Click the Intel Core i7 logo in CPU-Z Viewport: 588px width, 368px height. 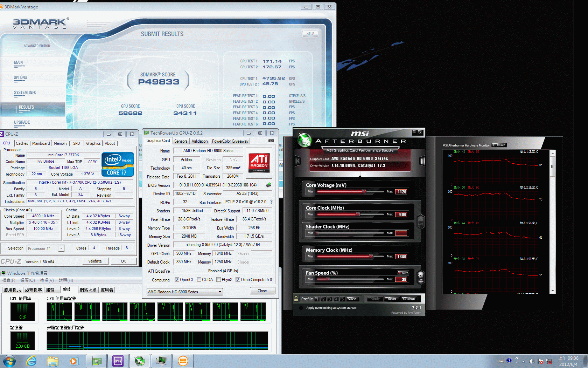118,164
